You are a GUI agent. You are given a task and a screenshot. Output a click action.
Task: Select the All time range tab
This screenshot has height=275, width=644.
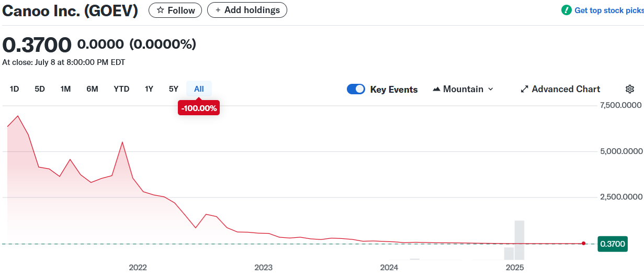(x=199, y=89)
